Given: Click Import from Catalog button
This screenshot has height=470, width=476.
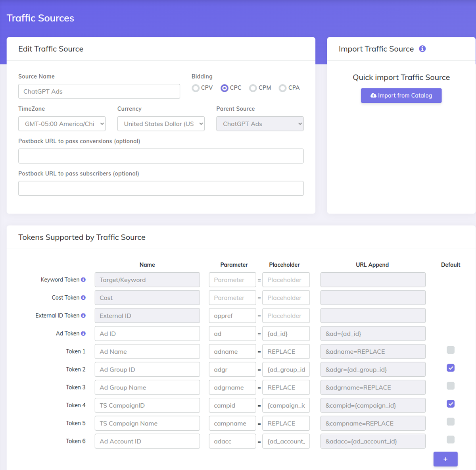Looking at the screenshot, I should click(401, 96).
